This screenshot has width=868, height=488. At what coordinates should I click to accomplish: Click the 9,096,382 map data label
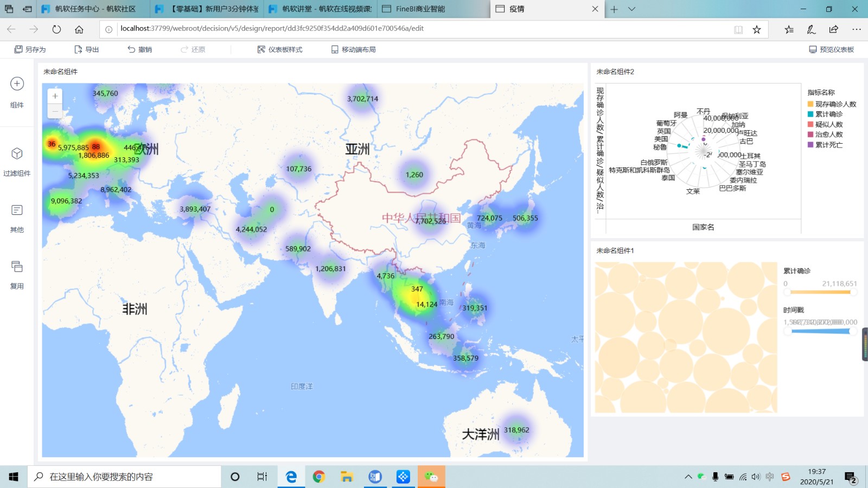point(66,201)
